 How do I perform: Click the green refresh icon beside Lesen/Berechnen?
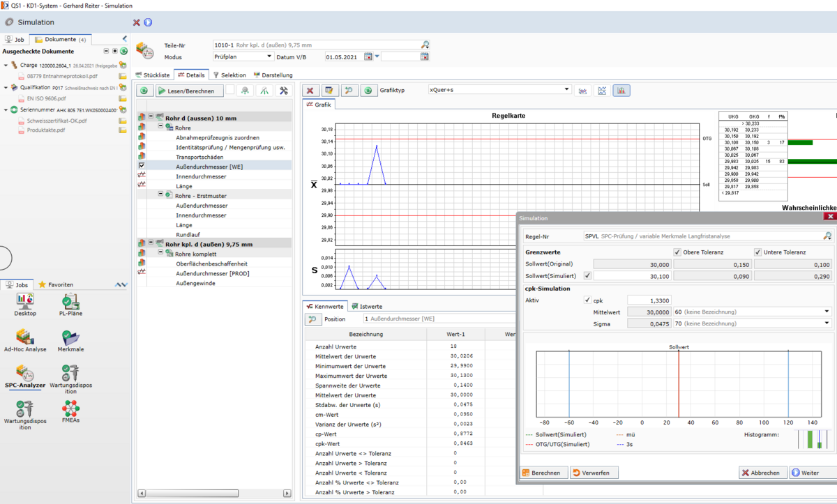(144, 91)
